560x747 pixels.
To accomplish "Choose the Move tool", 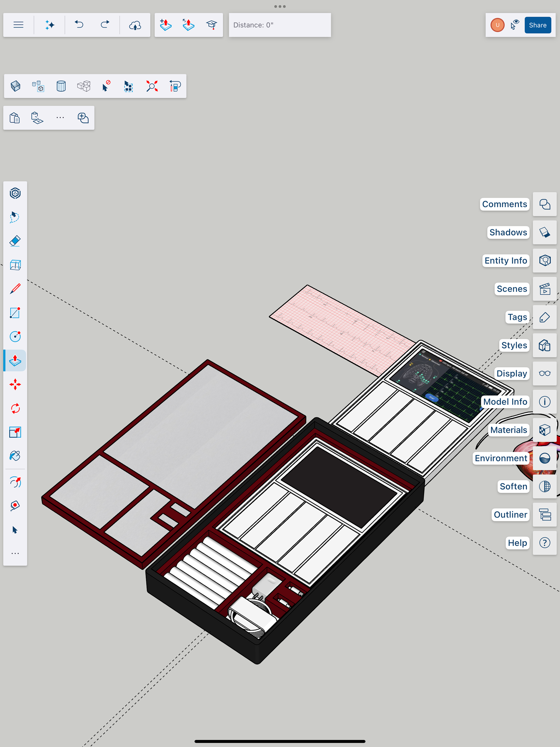I will click(x=15, y=384).
